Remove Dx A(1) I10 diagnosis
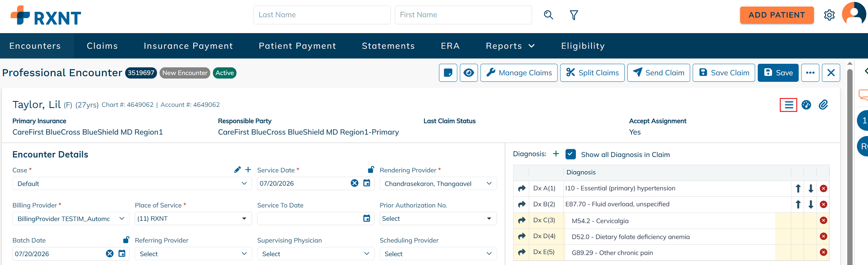The width and height of the screenshot is (868, 265). [x=823, y=188]
